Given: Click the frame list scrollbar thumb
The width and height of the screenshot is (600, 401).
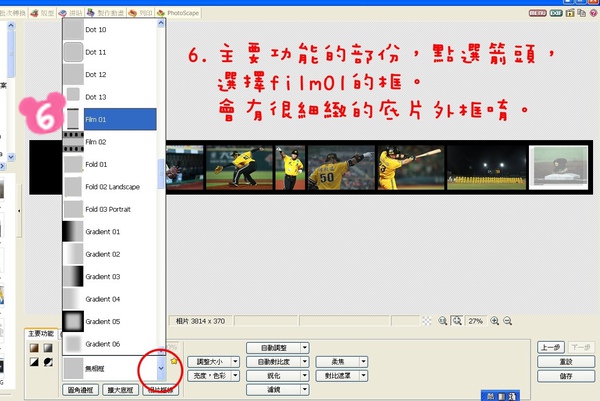Looking at the screenshot, I should [x=161, y=173].
